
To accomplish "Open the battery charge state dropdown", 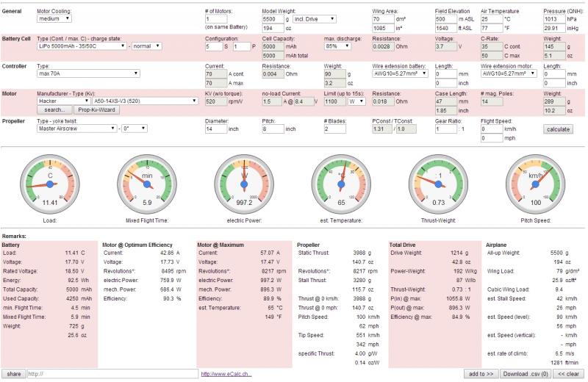I will (148, 46).
